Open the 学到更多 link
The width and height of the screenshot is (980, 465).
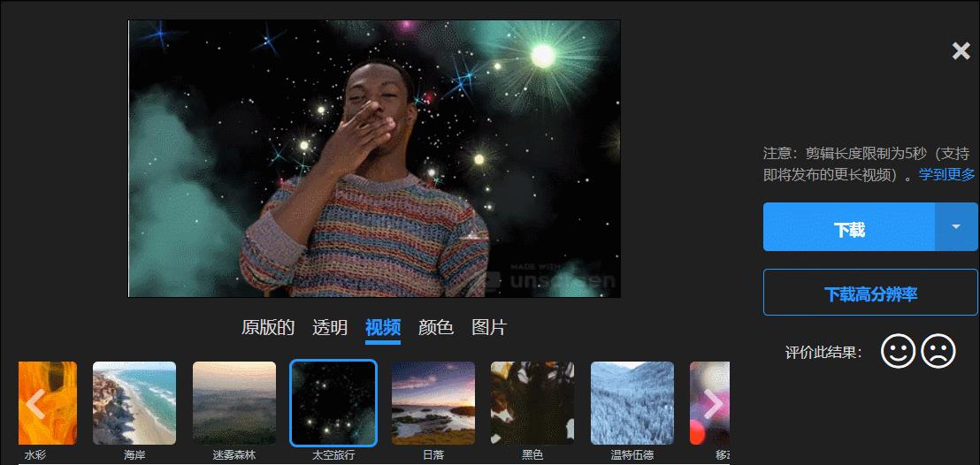click(x=946, y=174)
